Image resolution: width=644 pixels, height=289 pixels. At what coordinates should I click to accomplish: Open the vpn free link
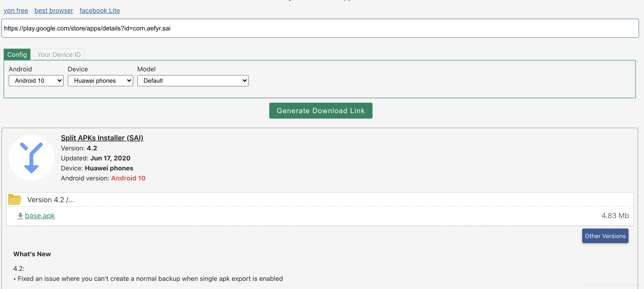[16, 10]
